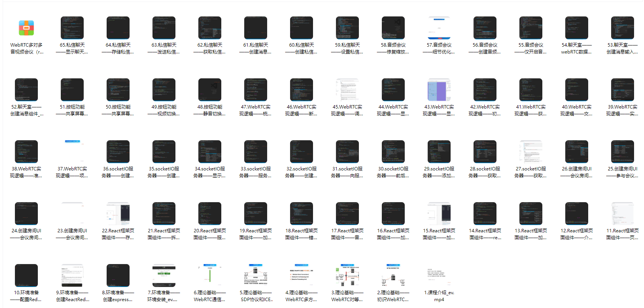Click the 37.WebRTC实现逻辑 video thumbnail
644x308 pixels.
(72, 152)
